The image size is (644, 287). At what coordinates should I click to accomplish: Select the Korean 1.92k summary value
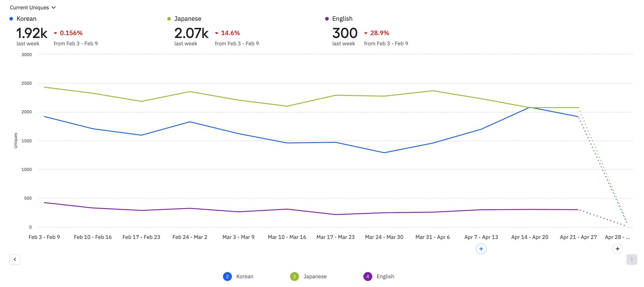click(x=32, y=33)
